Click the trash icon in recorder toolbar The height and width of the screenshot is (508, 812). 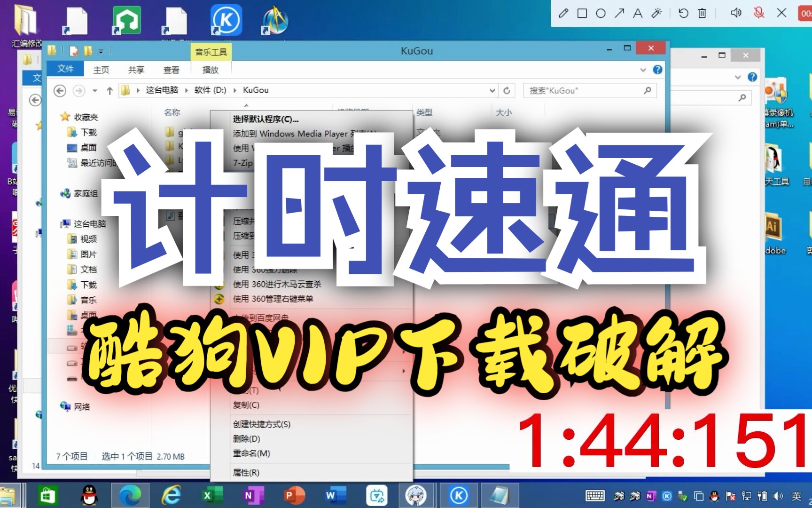coord(702,13)
